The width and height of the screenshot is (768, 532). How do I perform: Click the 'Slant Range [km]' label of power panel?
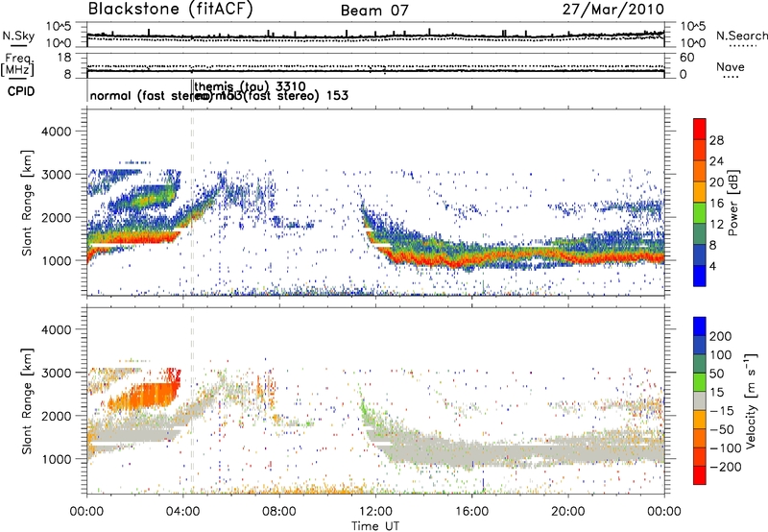point(27,203)
